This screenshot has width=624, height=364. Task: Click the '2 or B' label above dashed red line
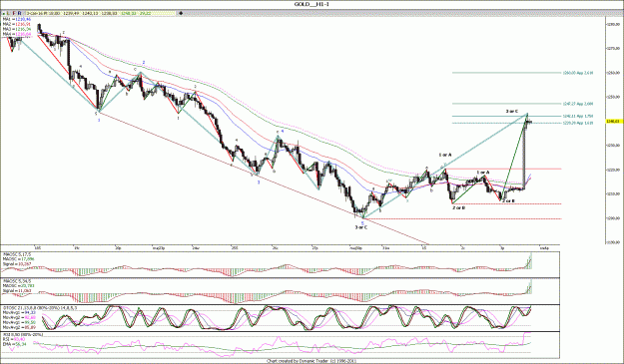(508, 201)
